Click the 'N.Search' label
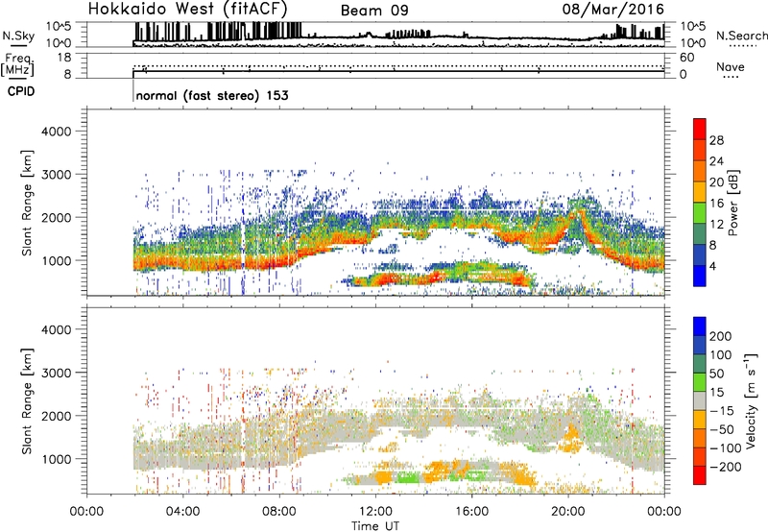Screen dimensions: 768x532 pyautogui.click(x=741, y=36)
